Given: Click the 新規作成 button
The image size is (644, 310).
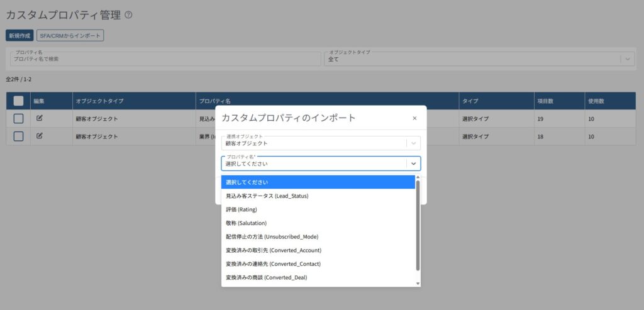Looking at the screenshot, I should click(x=19, y=36).
